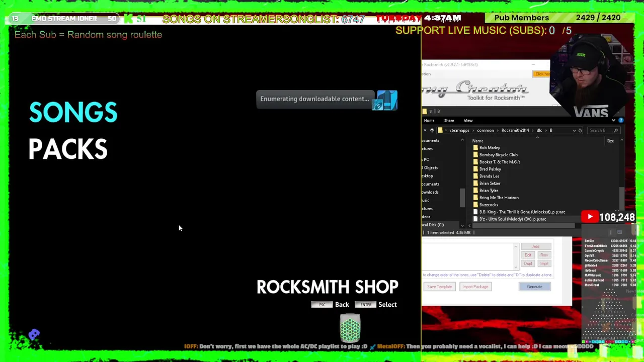Screen dimensions: 644x362
Task: Click the Edit tone button in toolkit
Action: coord(528,255)
